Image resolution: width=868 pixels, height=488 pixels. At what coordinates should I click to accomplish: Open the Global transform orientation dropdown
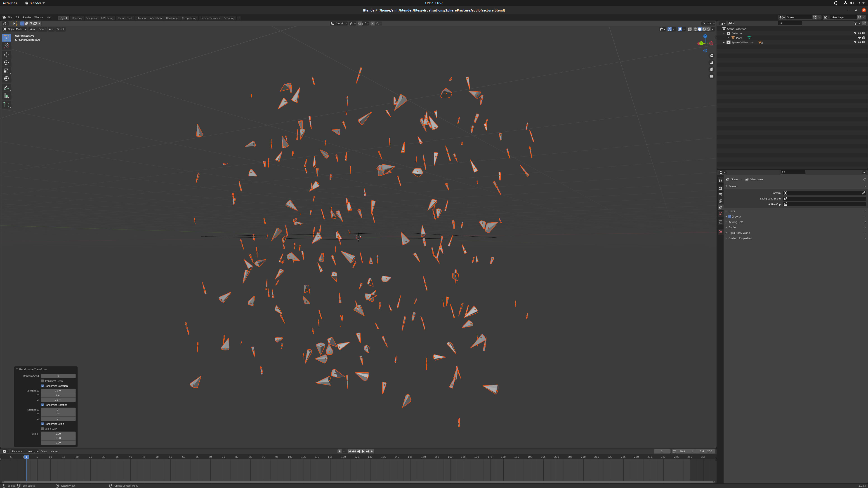339,23
